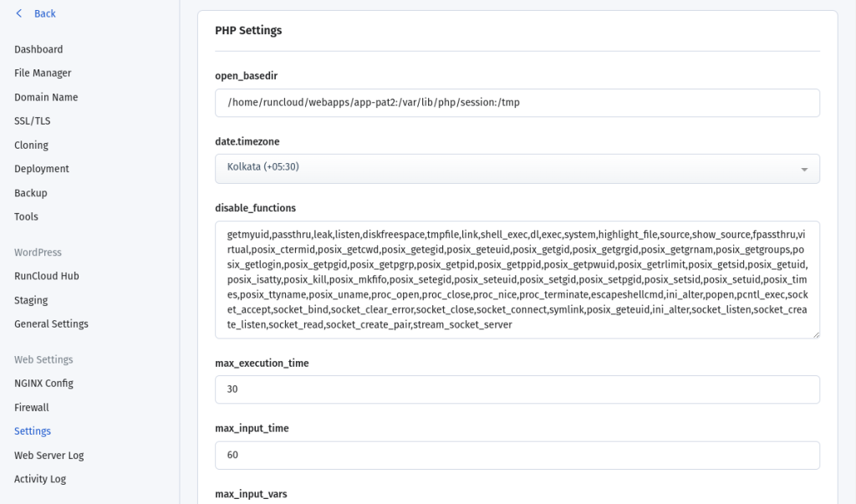The width and height of the screenshot is (856, 504).
Task: Open the date.timezone dropdown arrow
Action: [804, 170]
